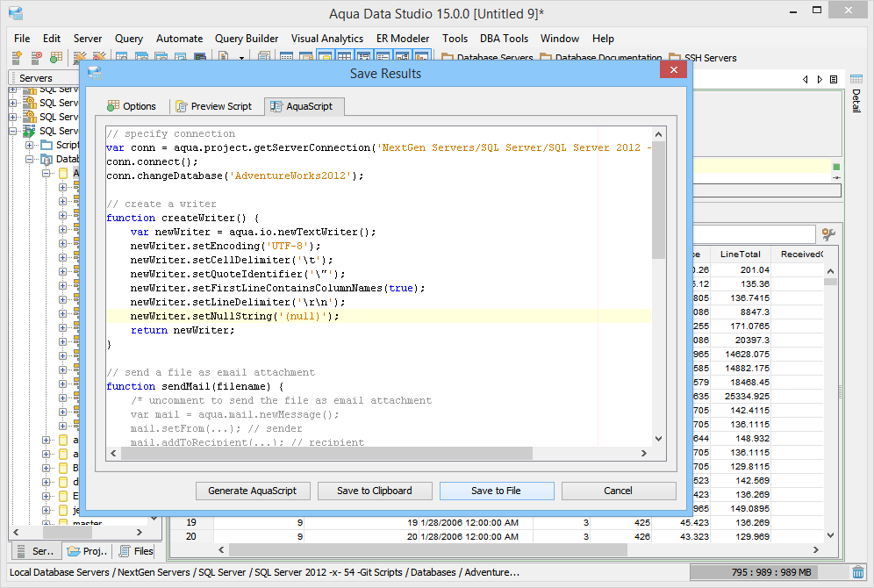Click the Generate AquaScript button

pos(253,491)
